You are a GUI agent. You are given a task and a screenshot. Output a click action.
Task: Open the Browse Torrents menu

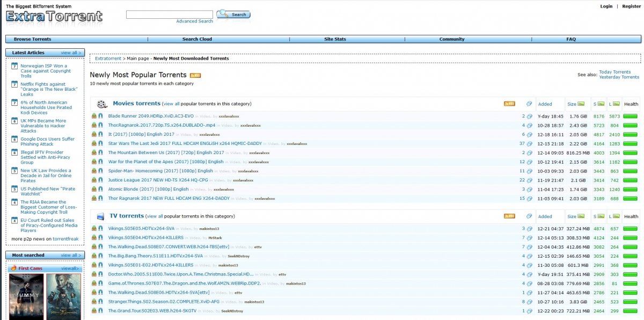33,39
